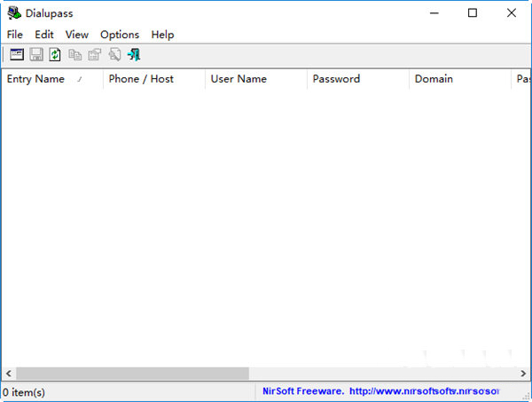Screen dimensions: 532x402
Task: Click the Exit door toolbar icon
Action: tap(134, 55)
